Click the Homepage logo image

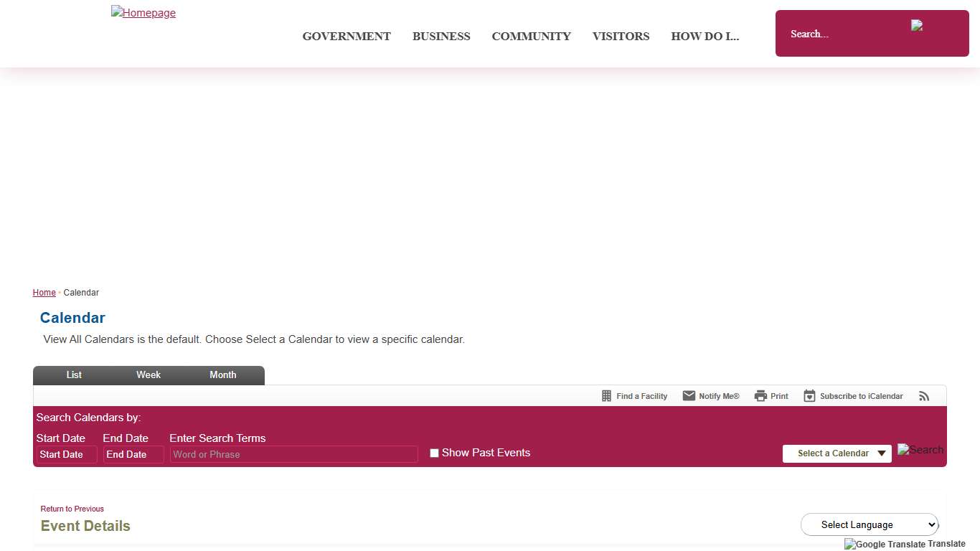tap(143, 13)
